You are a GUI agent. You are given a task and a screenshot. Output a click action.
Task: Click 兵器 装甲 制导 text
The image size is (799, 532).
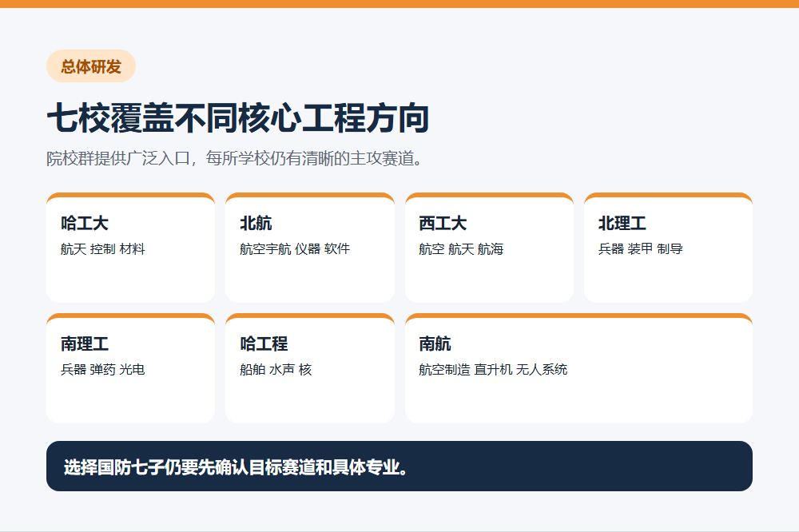(641, 248)
